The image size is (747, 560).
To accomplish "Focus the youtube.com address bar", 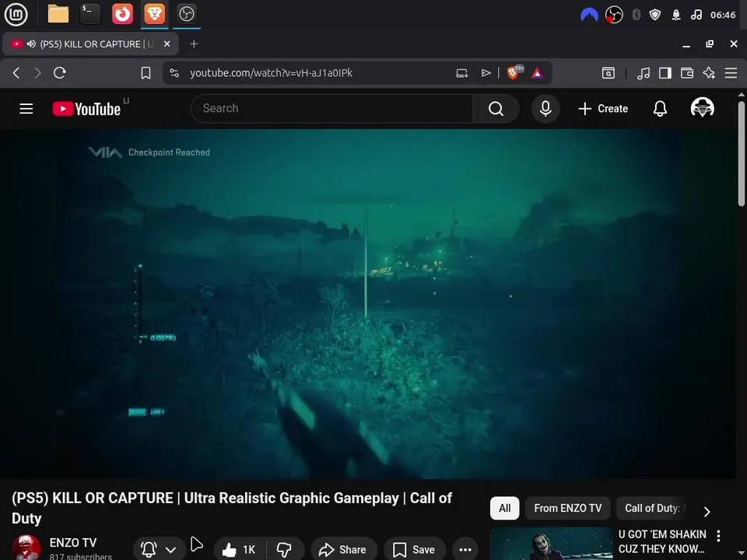I will [271, 73].
